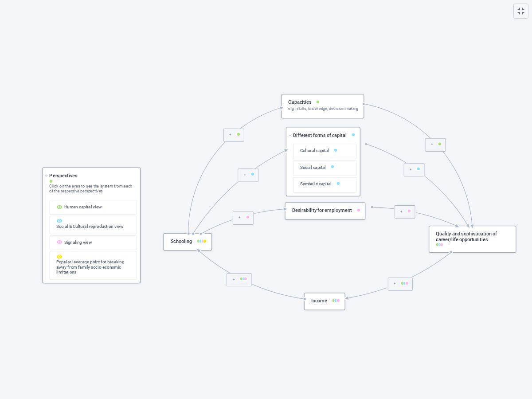This screenshot has height=399, width=532.
Task: Toggle the green eye for Human capital view
Action: point(59,207)
